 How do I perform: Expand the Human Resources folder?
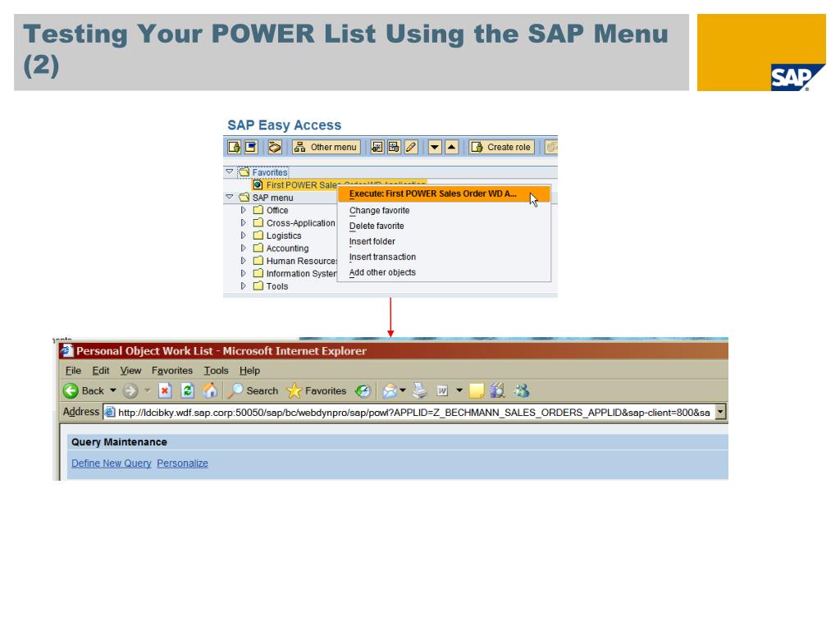point(243,260)
